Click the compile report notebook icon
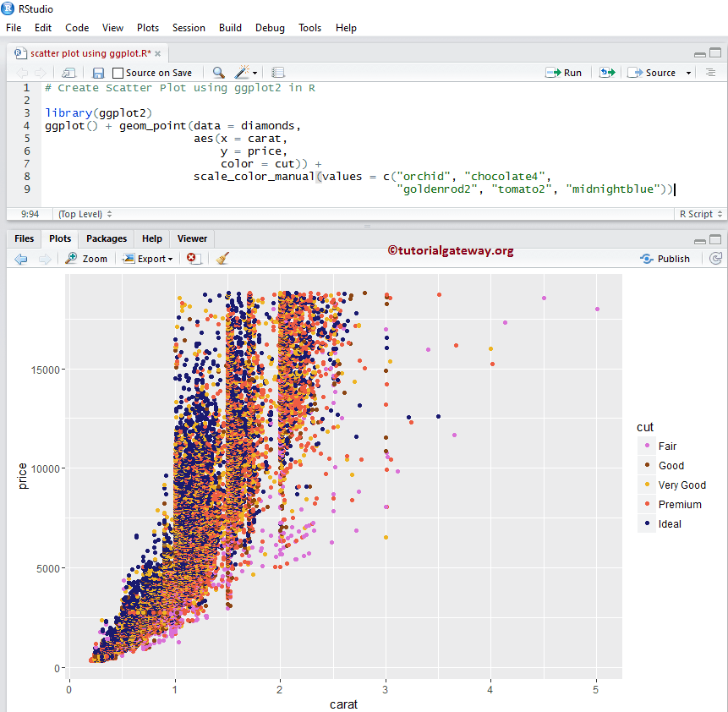 [278, 73]
